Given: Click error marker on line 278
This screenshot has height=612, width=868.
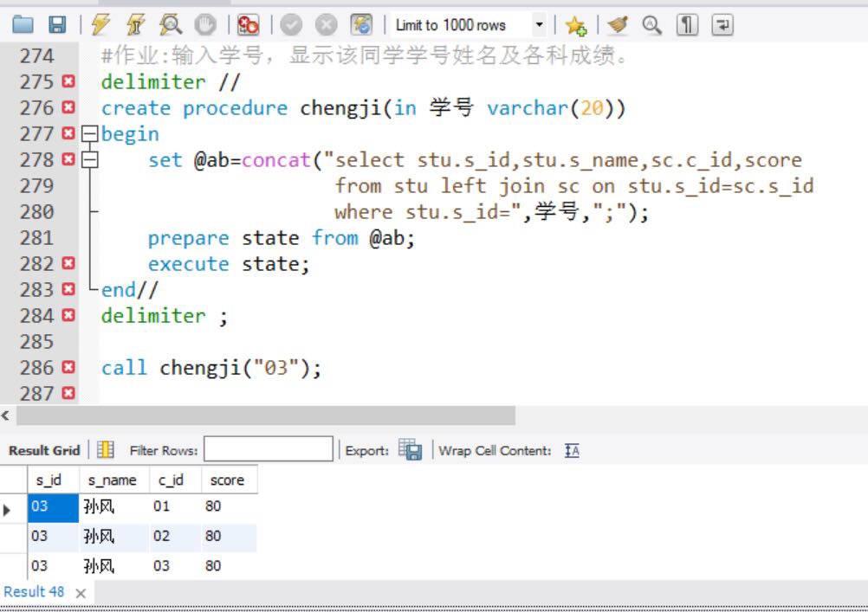Looking at the screenshot, I should (x=68, y=159).
